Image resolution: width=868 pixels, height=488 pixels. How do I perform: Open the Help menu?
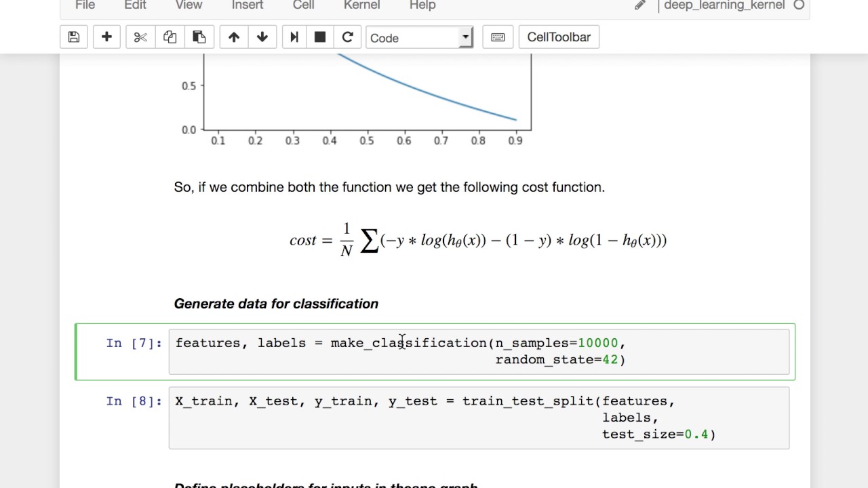422,5
